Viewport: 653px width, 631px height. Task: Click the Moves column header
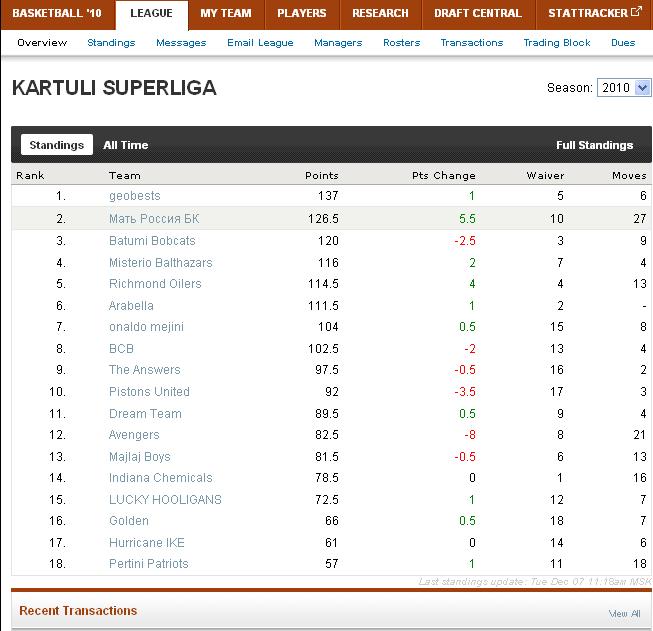tap(629, 176)
